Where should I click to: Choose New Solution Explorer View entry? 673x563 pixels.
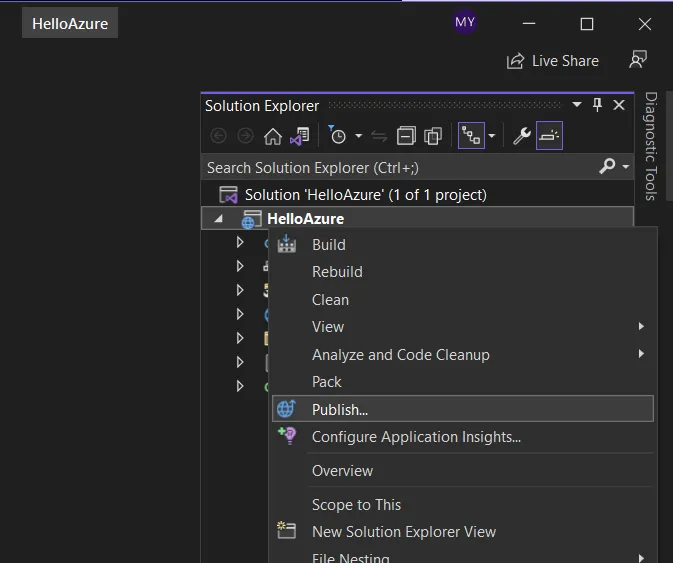(x=463, y=532)
